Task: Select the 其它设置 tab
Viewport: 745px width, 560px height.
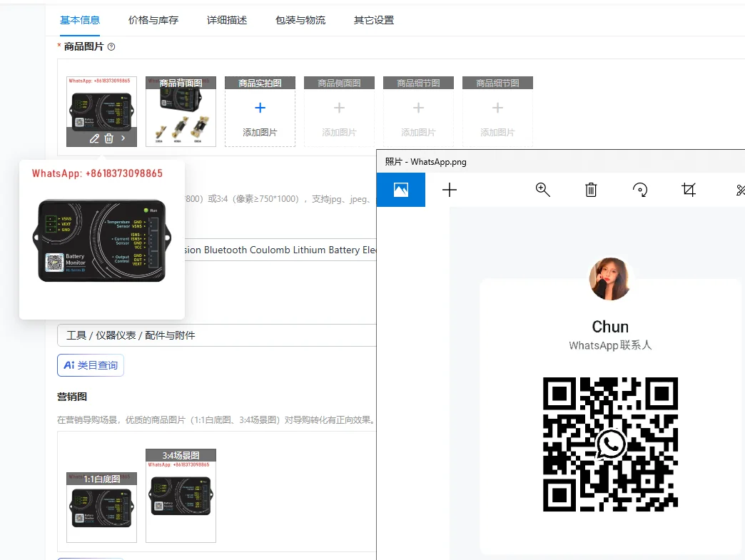Action: click(374, 20)
